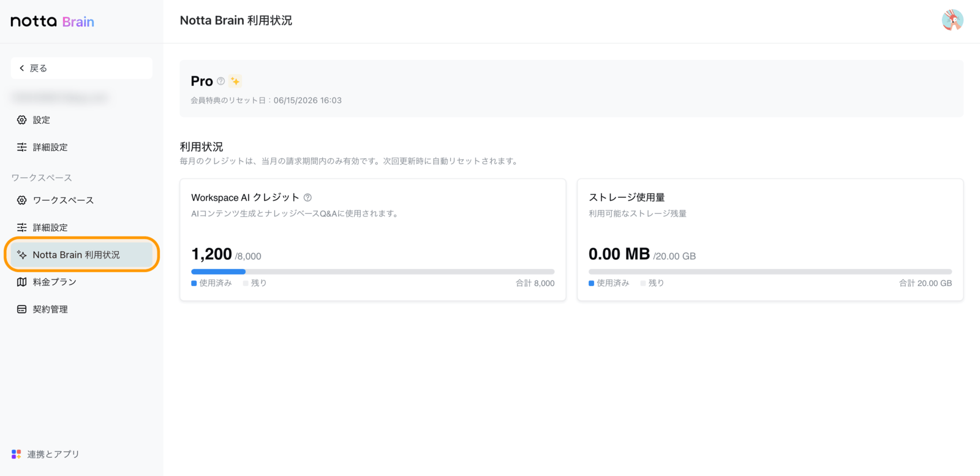Click the gear icon beside 設定

[22, 120]
